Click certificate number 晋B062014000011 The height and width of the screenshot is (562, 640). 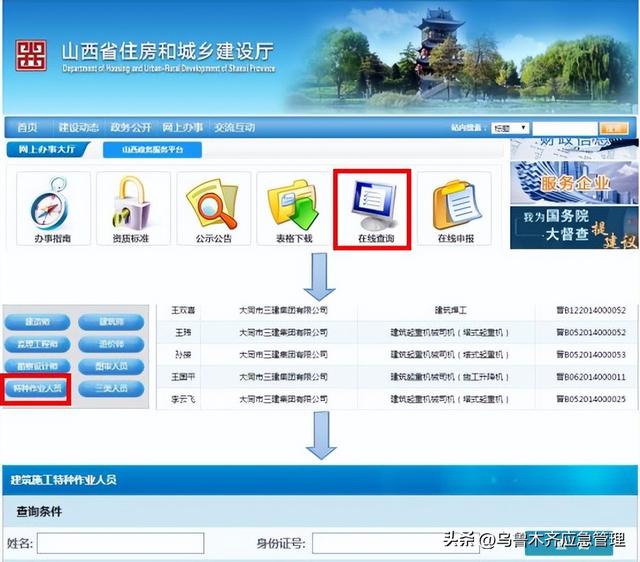[591, 377]
